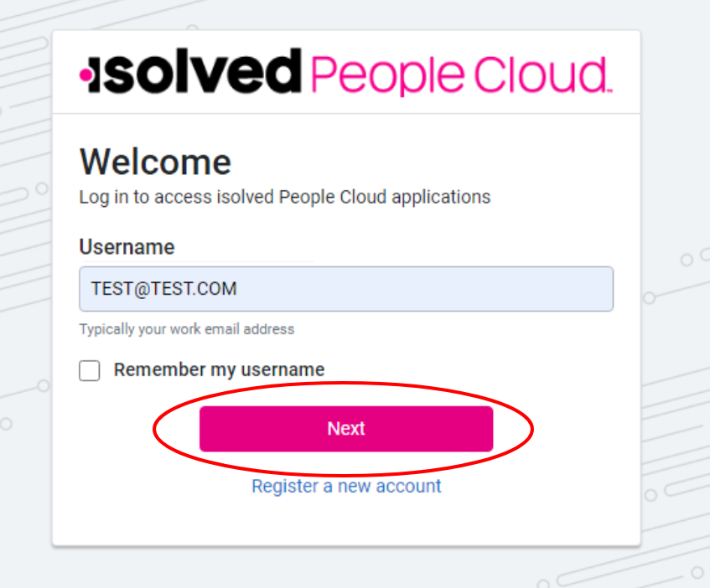Viewport: 710px width, 588px height.
Task: Click the "Typically your work email address" hint
Action: (187, 329)
